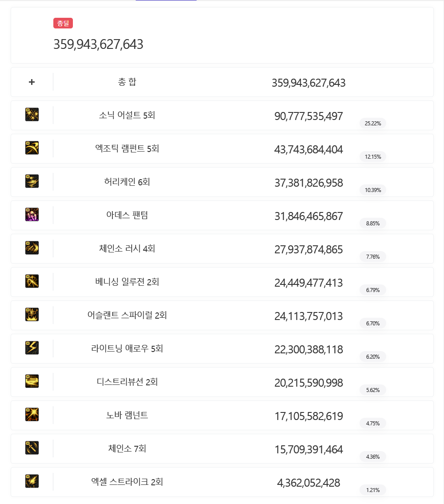
Task: Click the 1.21% percentage badge
Action: pyautogui.click(x=372, y=490)
